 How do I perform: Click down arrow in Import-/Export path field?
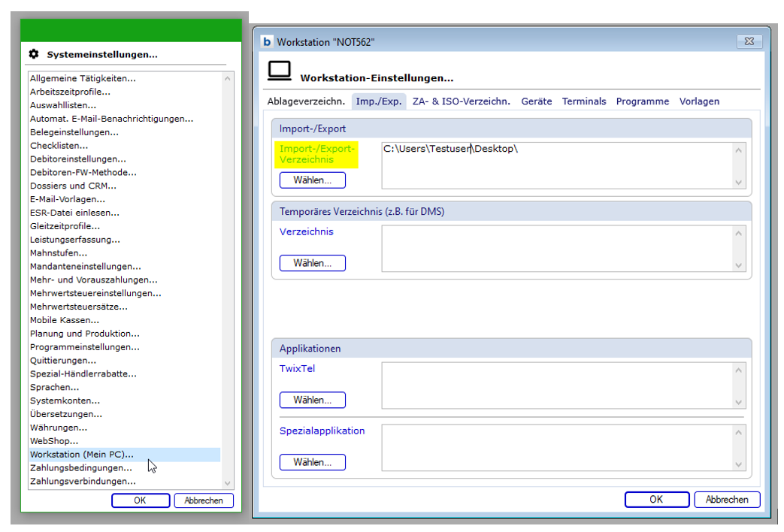point(738,182)
